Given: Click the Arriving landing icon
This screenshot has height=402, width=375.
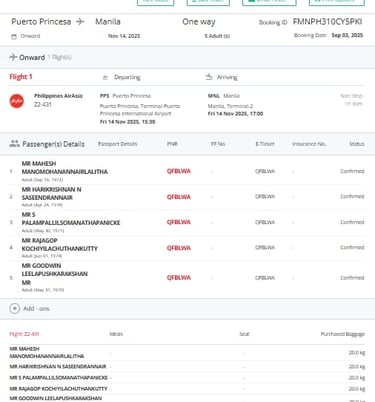Looking at the screenshot, I should click(209, 77).
